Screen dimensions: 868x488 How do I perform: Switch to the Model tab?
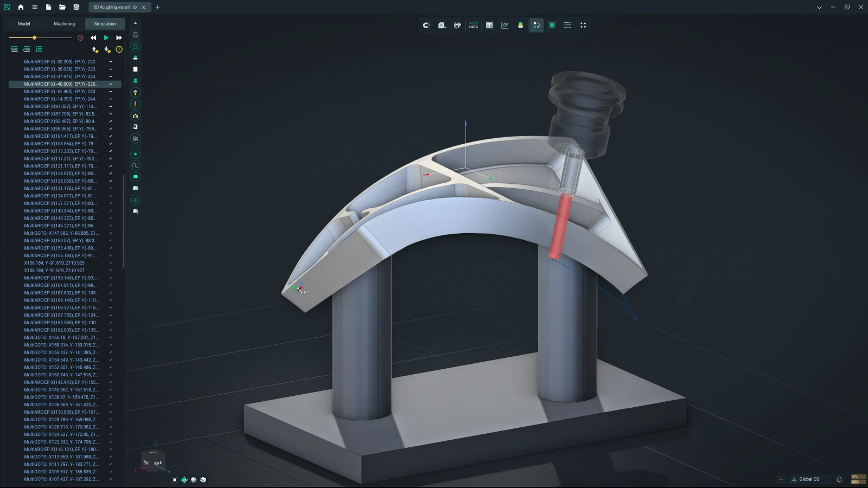click(x=24, y=24)
